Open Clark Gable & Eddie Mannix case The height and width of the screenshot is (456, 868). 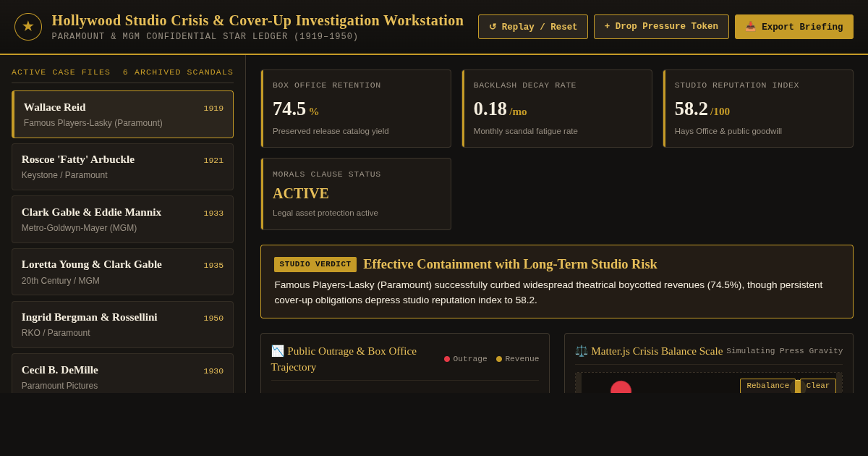coord(122,219)
